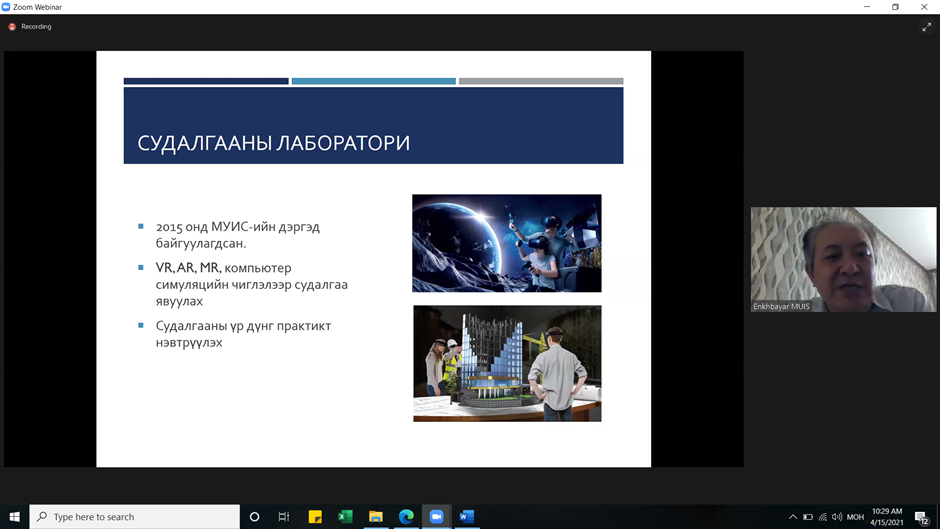Click the Zoom Webinar logo in title bar
The image size is (940, 529).
pos(6,7)
